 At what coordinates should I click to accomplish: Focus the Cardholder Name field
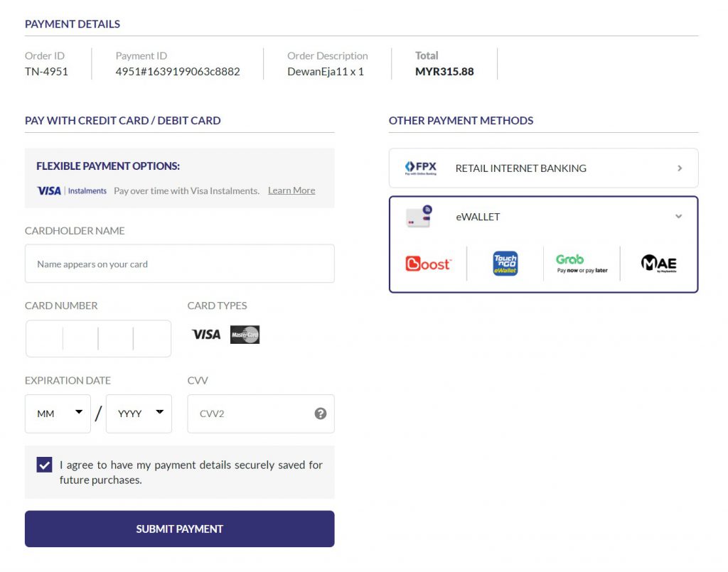click(x=179, y=264)
